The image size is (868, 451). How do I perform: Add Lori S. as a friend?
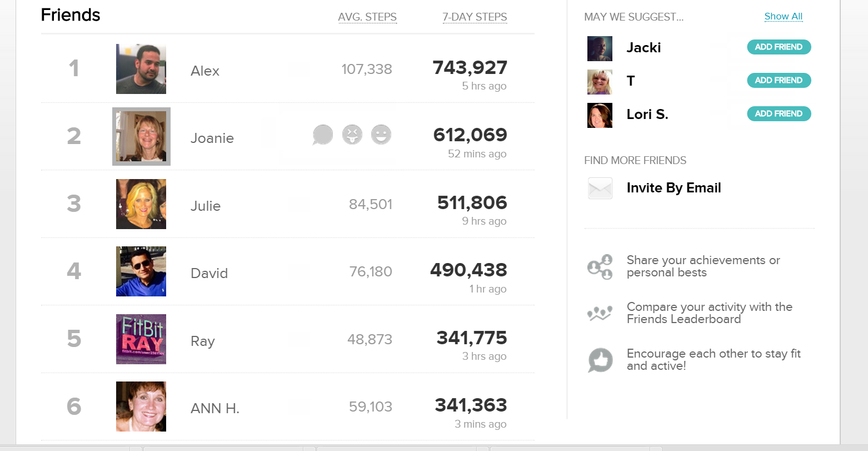(779, 114)
